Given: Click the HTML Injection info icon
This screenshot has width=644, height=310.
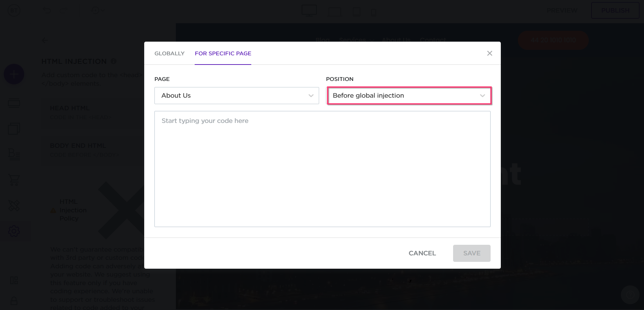Looking at the screenshot, I should 114,61.
